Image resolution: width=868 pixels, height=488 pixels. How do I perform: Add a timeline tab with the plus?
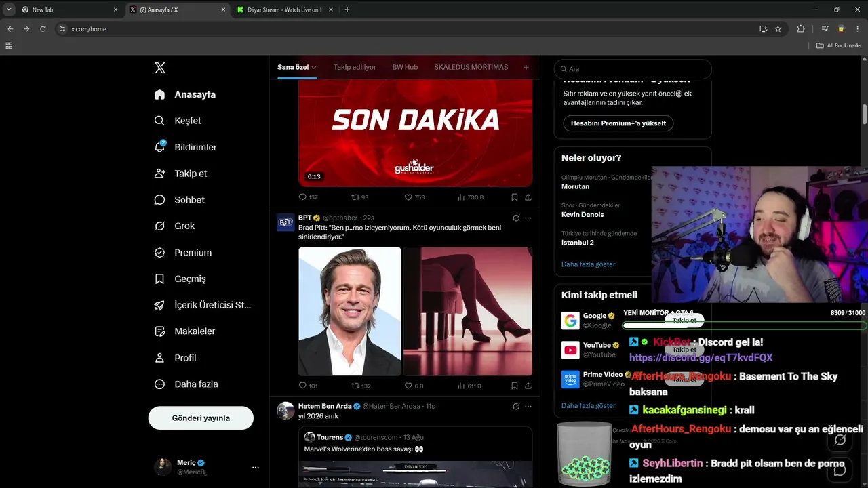526,68
